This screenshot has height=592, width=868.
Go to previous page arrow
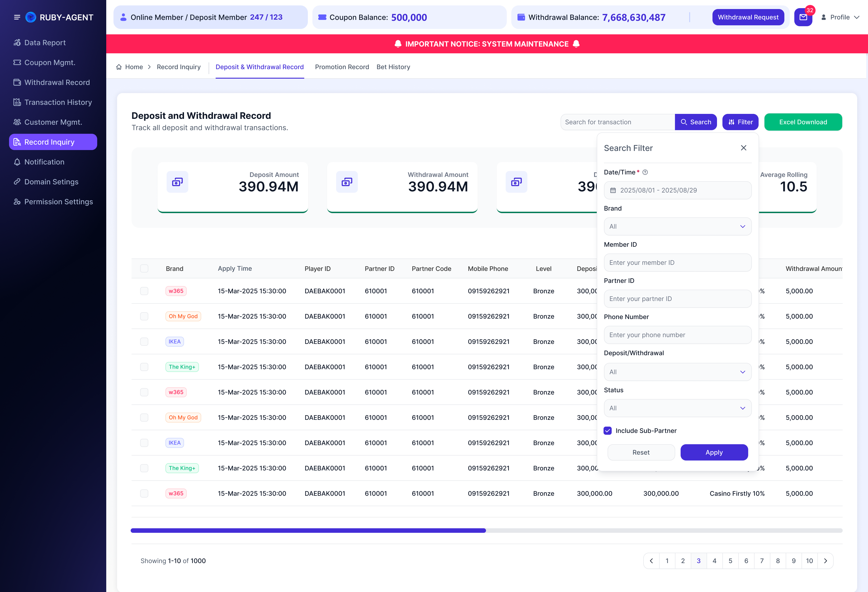(651, 561)
